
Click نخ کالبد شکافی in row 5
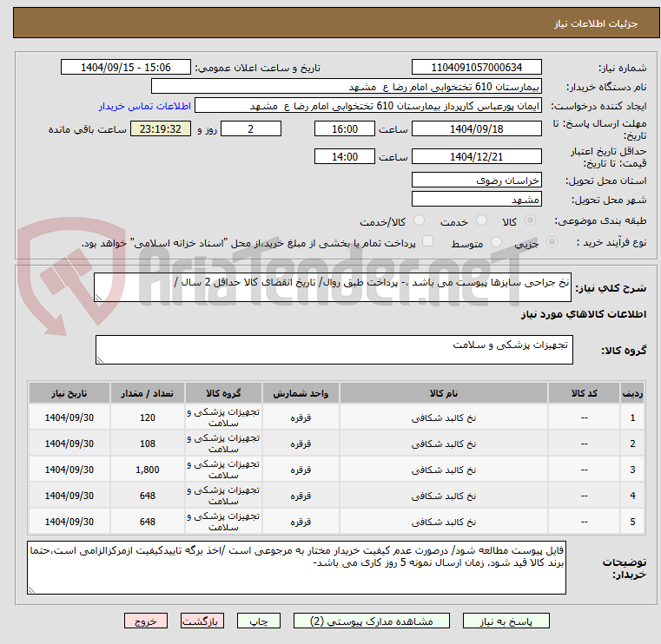coord(444,522)
